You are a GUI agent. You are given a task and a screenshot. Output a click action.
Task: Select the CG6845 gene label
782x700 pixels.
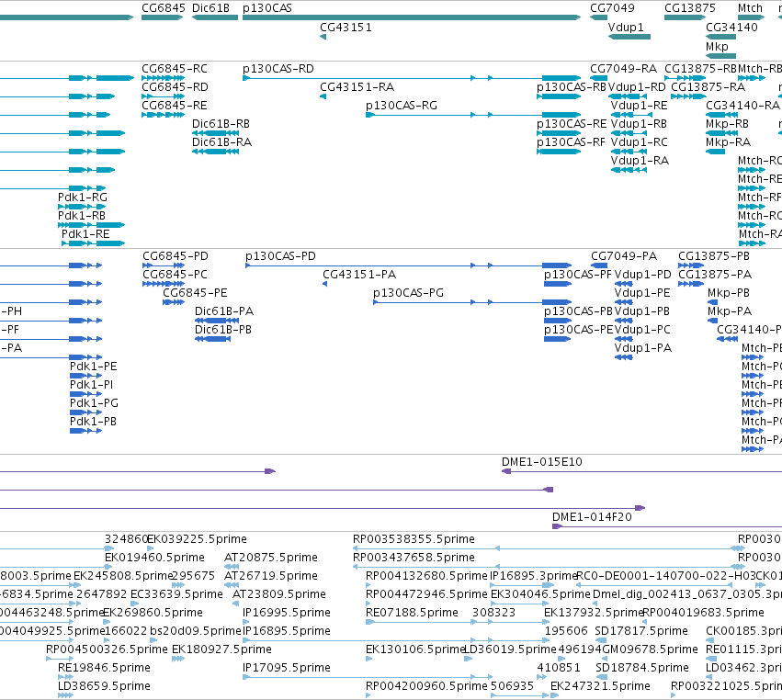tap(163, 8)
